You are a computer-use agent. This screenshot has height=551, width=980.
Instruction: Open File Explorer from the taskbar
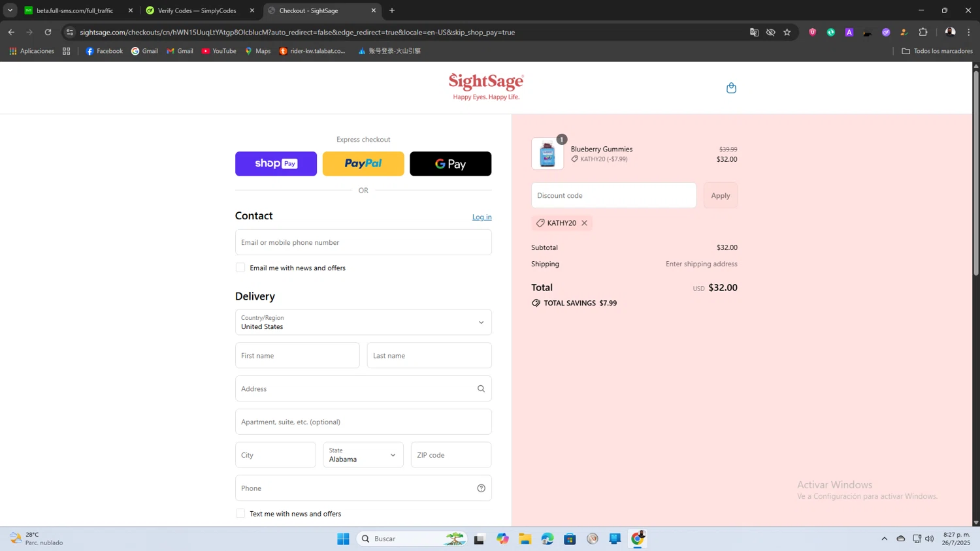point(525,539)
